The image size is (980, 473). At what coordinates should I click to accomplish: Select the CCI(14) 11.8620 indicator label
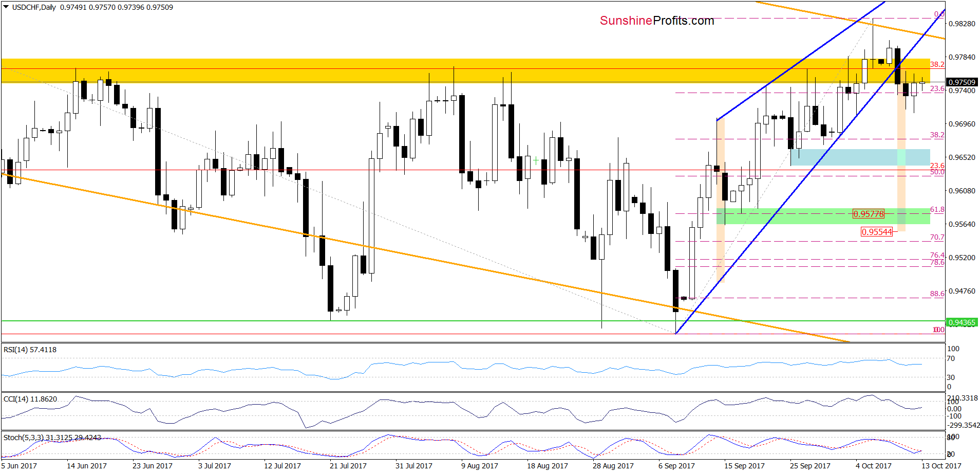point(30,399)
